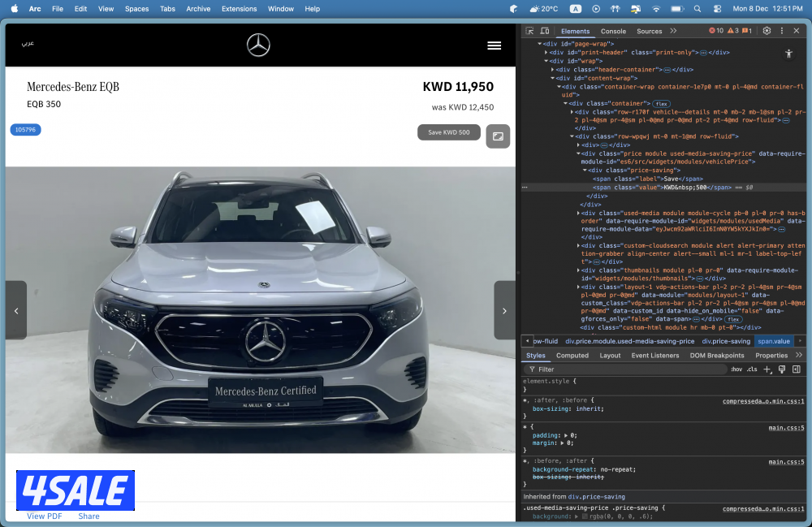Screen dimensions: 812x527
Task: Open DevTools settings gear
Action: point(767,31)
